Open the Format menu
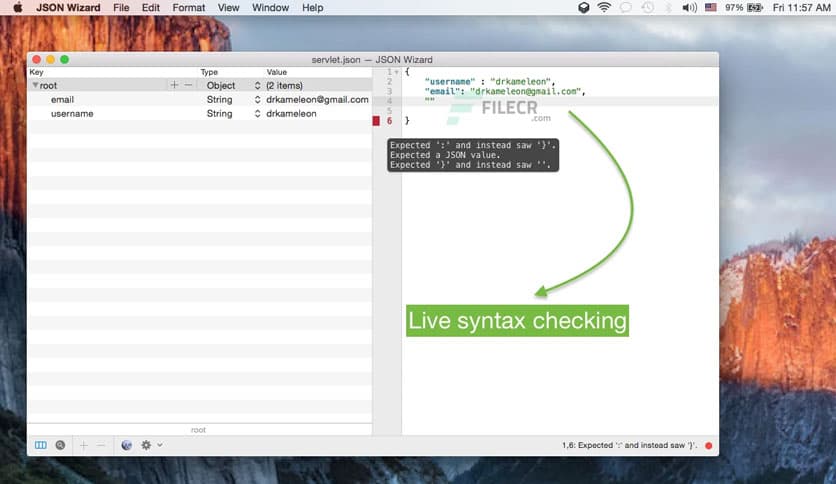Image resolution: width=836 pixels, height=484 pixels. click(x=188, y=8)
